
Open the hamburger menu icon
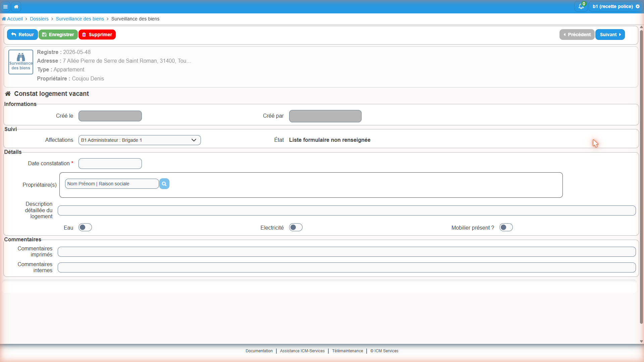[5, 6]
